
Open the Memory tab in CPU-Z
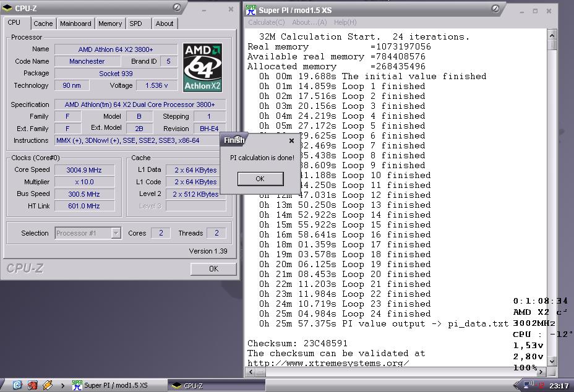(x=110, y=23)
